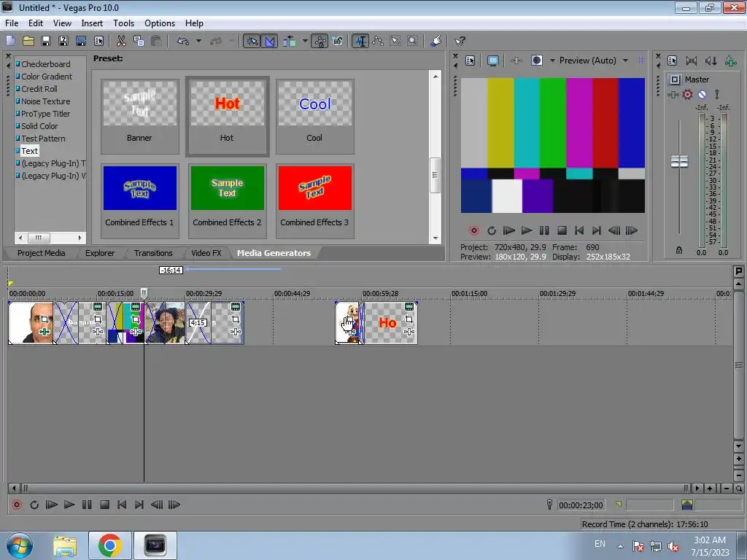The image size is (747, 560).
Task: Click Stop in the timeline transport bar
Action: click(x=105, y=505)
